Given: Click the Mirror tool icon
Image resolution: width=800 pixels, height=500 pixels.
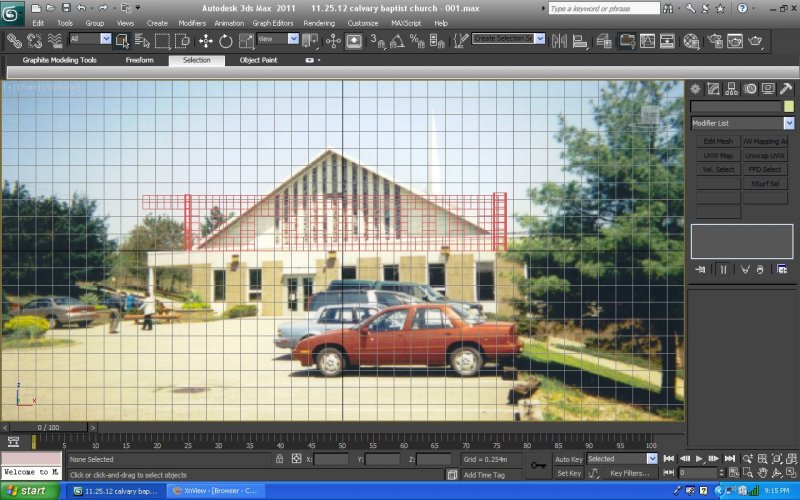Looking at the screenshot, I should click(559, 41).
